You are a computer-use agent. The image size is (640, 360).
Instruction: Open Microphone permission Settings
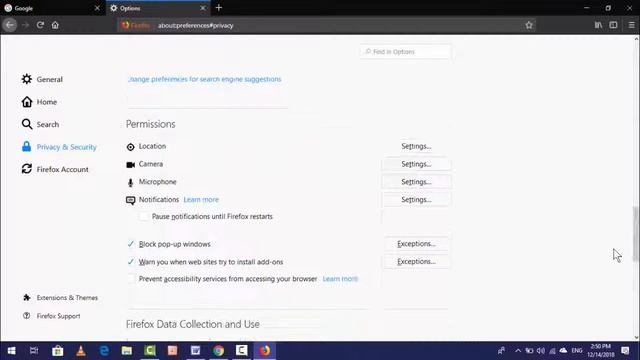click(416, 182)
